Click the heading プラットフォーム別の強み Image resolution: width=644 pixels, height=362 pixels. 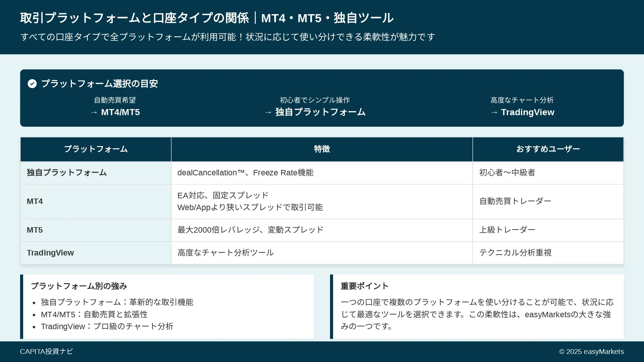(79, 286)
